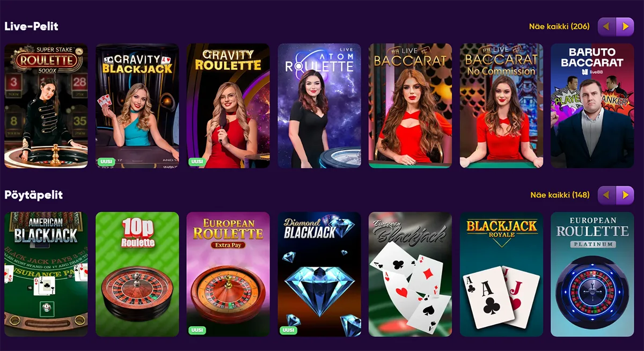This screenshot has height=351, width=644.
Task: Launch Super Stake Roulette 5000X game
Action: point(46,106)
